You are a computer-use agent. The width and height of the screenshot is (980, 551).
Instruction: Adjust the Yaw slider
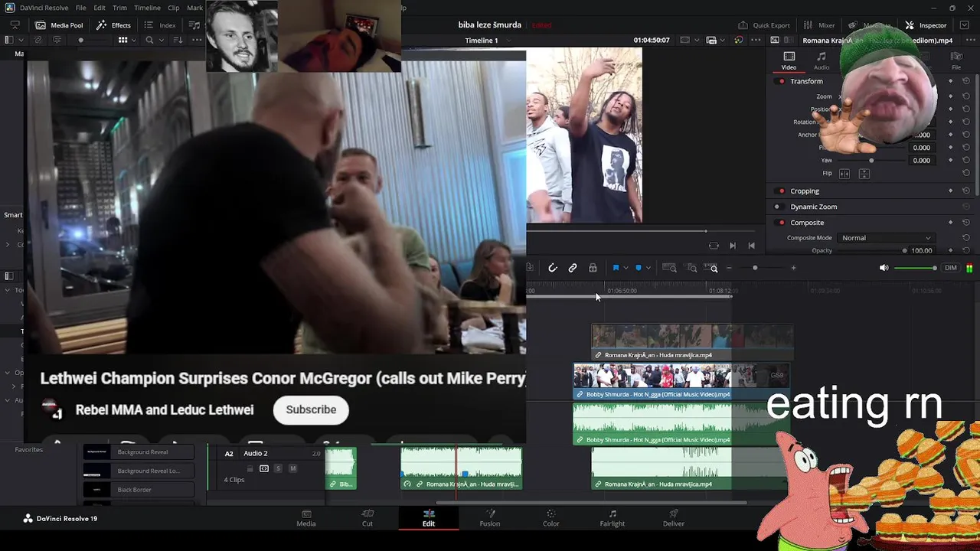(x=871, y=161)
